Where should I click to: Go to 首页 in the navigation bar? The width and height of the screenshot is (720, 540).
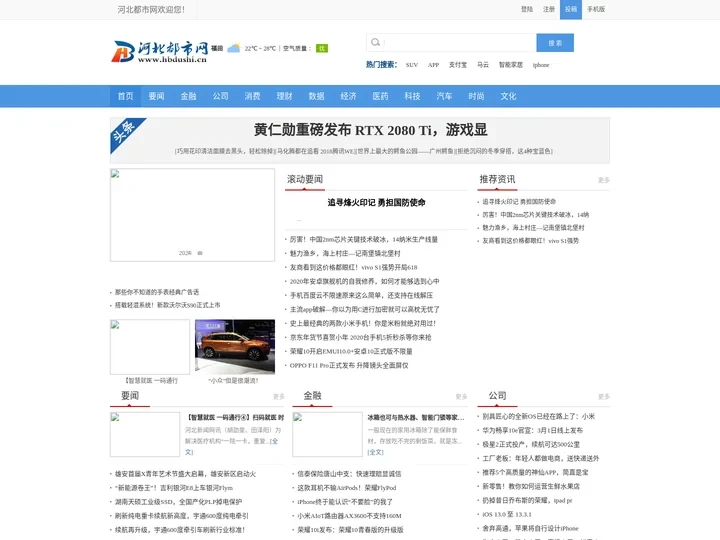125,96
